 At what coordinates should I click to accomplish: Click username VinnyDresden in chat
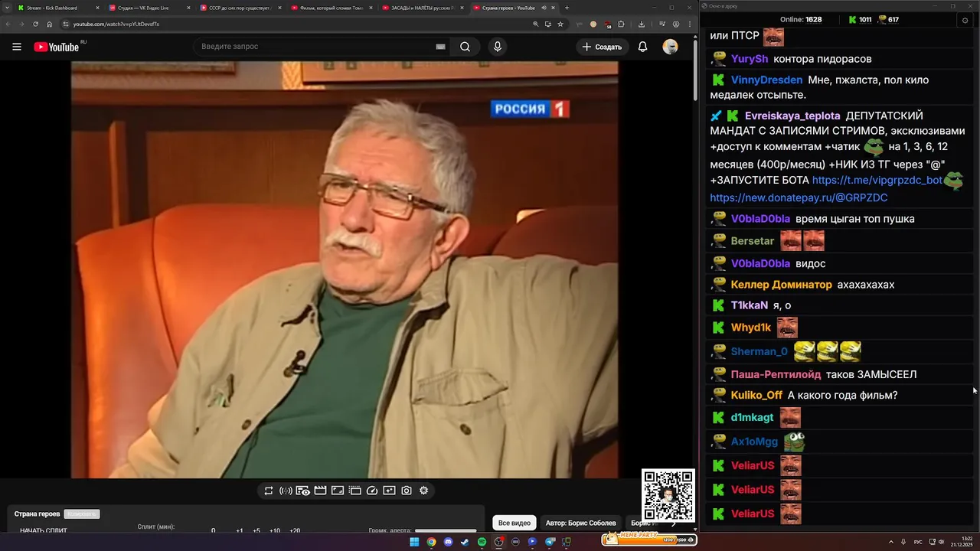767,80
